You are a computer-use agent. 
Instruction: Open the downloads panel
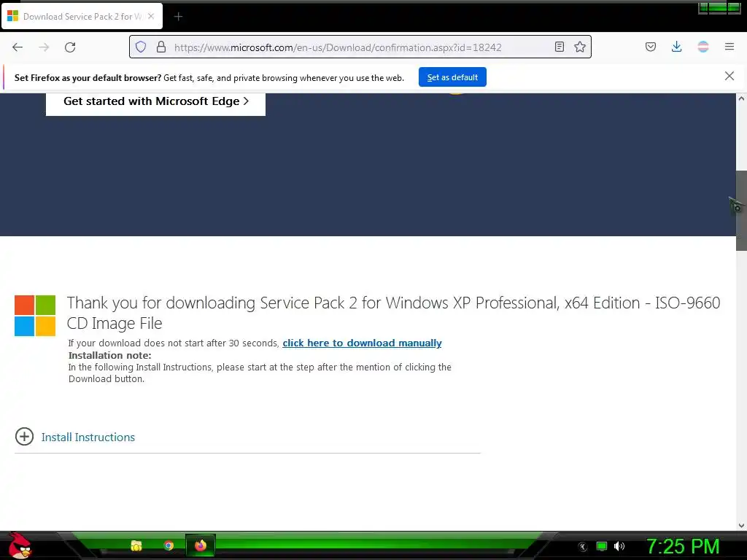(676, 47)
